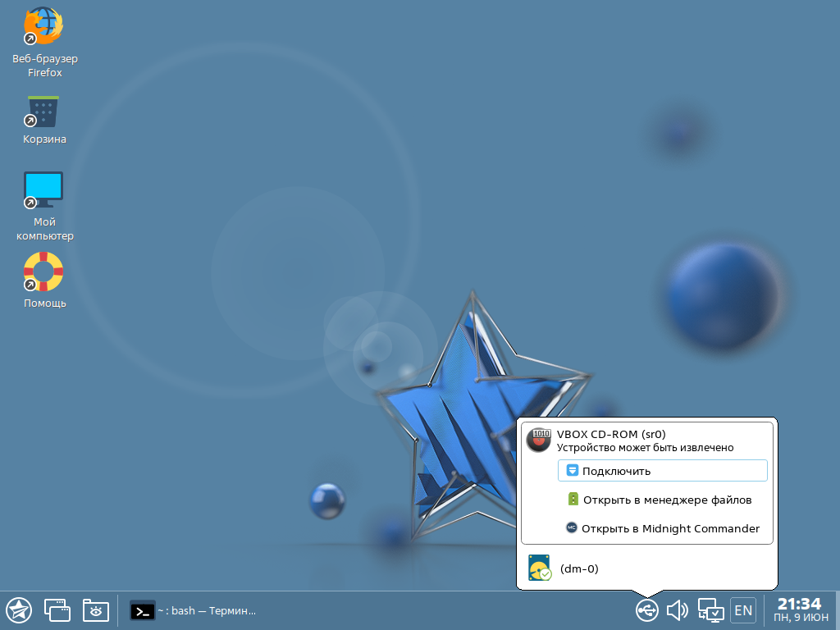The image size is (840, 630).
Task: Click the USB removable devices tray icon
Action: 647,610
